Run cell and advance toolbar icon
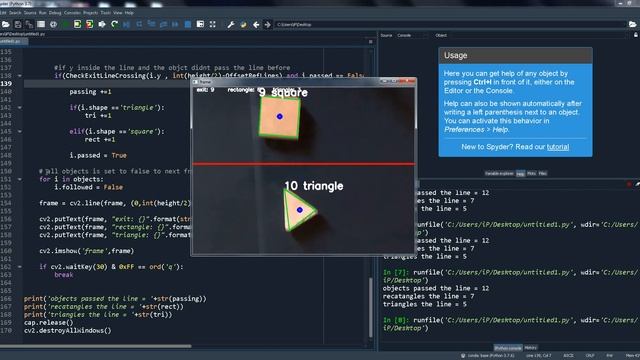Screen dimensions: 640x360 click(x=89, y=24)
